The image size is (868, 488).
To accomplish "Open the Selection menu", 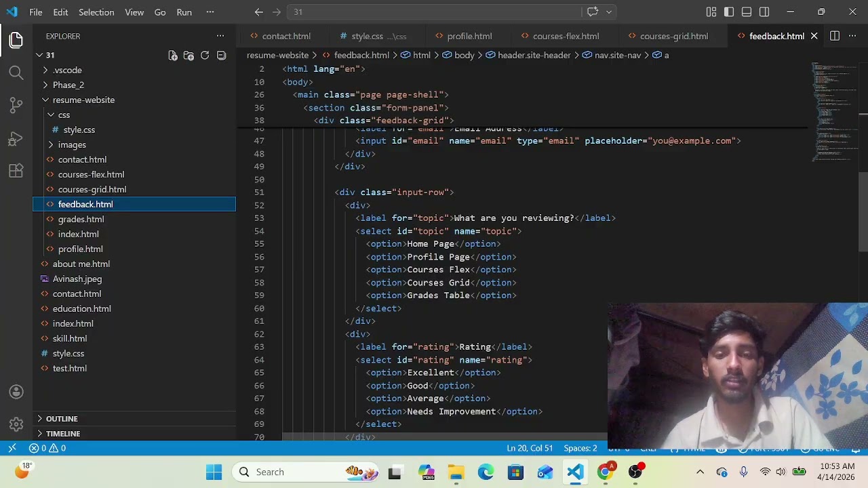I will [96, 12].
